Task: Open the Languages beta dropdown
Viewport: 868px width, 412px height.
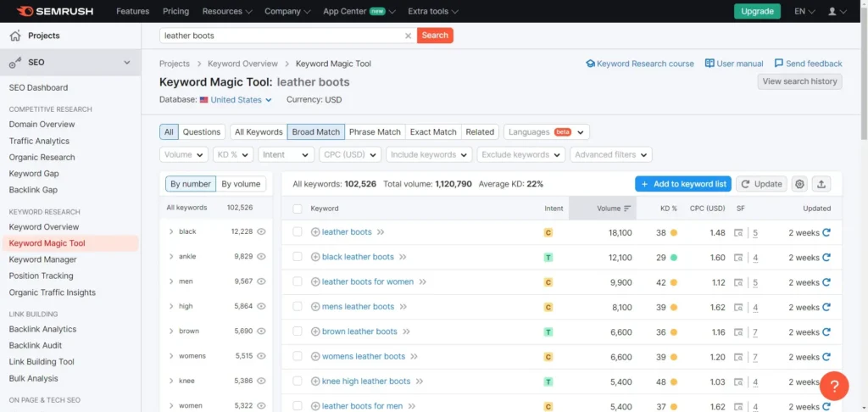Action: click(547, 131)
